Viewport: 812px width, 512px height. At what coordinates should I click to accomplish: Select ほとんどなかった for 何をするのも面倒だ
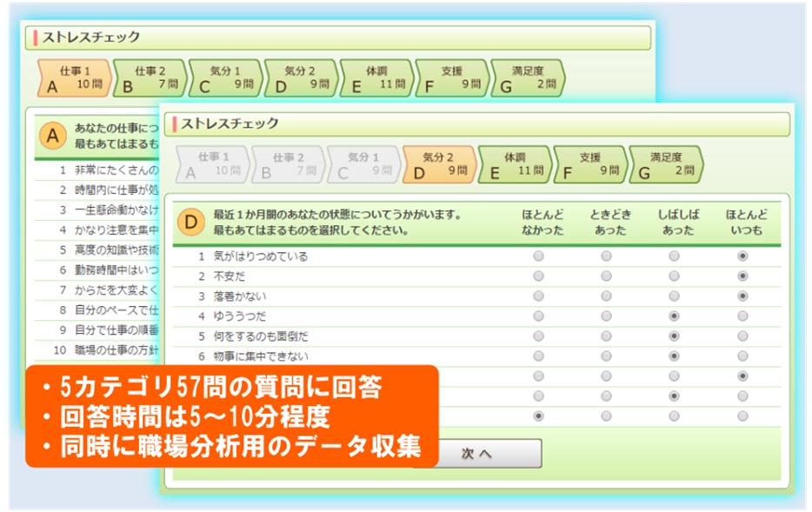coord(538,336)
